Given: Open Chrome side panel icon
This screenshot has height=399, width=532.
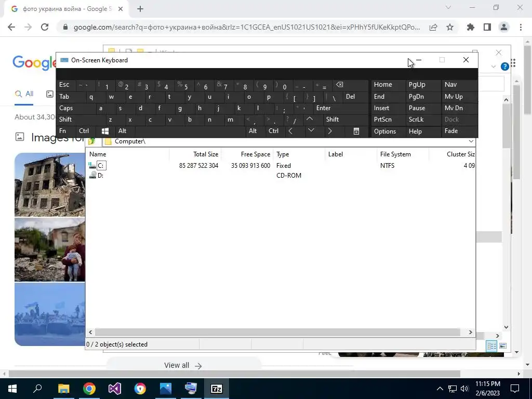Looking at the screenshot, I should tap(487, 27).
